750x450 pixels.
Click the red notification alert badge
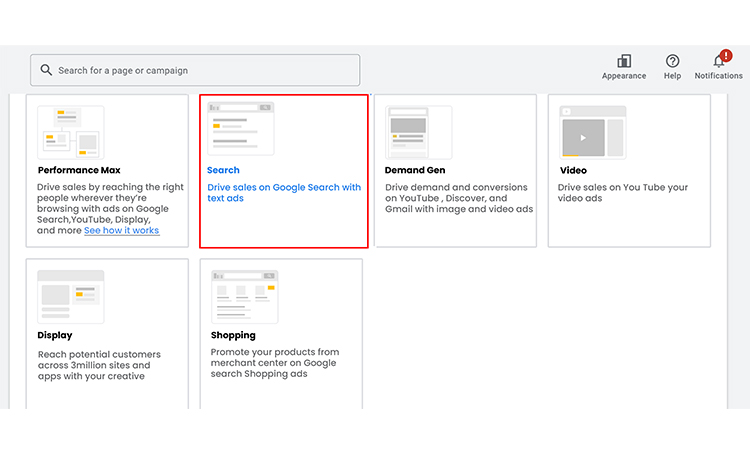coord(726,55)
